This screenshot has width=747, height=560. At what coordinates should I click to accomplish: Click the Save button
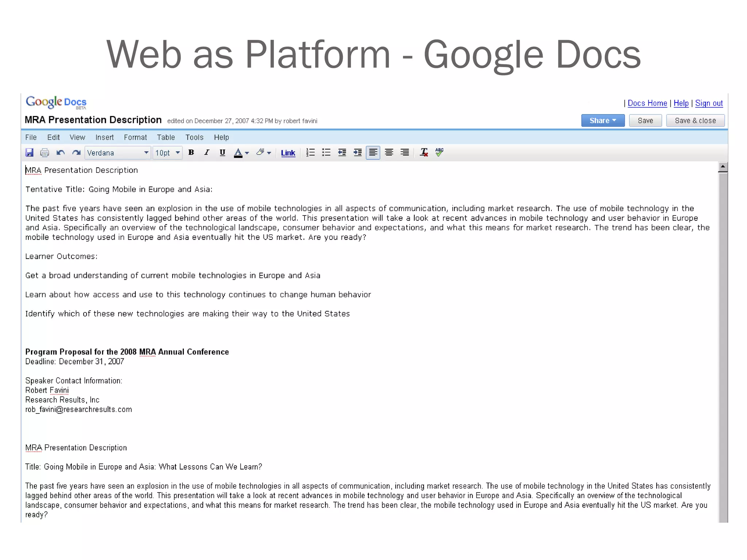tap(645, 121)
